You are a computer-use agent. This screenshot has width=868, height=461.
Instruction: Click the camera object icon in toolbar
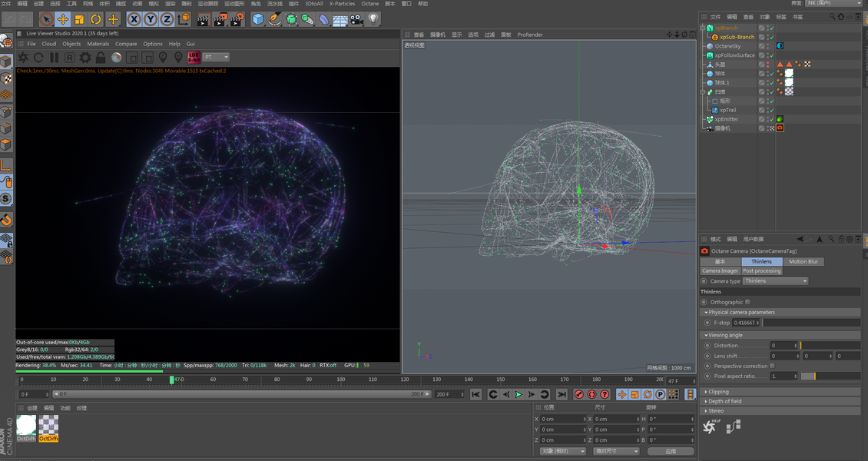356,19
